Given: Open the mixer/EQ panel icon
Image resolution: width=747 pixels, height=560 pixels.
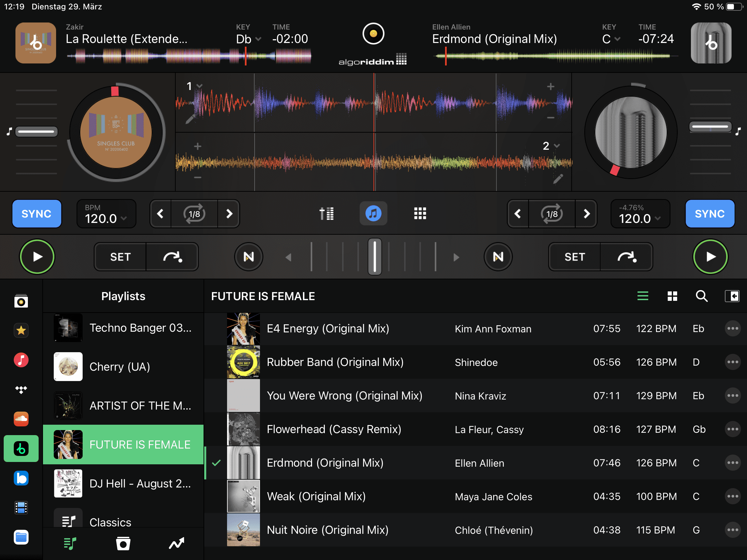Looking at the screenshot, I should coord(326,214).
